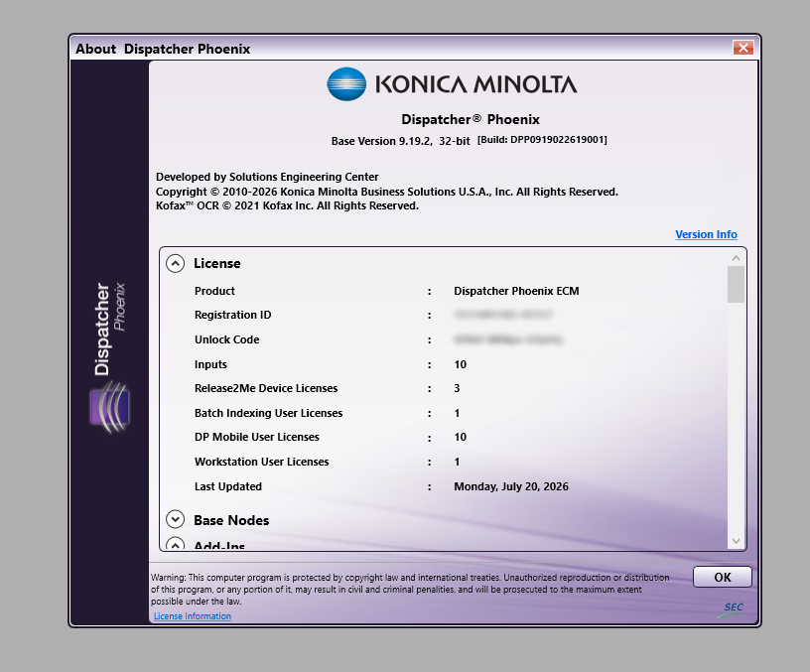Collapse the License section chevron
This screenshot has width=810, height=672.
[175, 263]
